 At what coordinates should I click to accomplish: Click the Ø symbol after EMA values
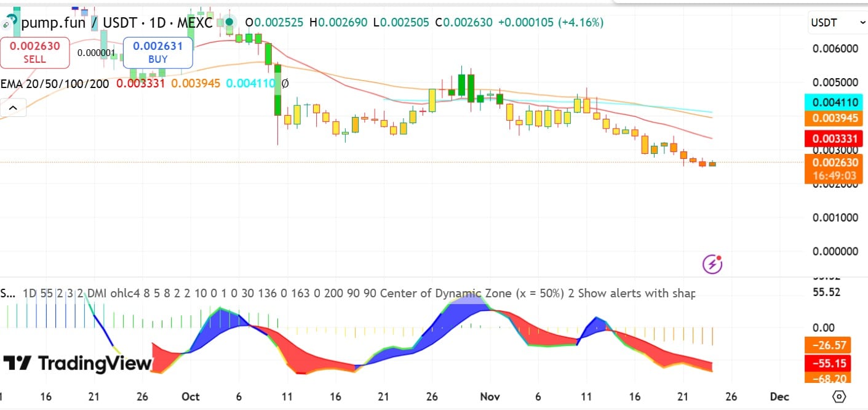coord(285,83)
